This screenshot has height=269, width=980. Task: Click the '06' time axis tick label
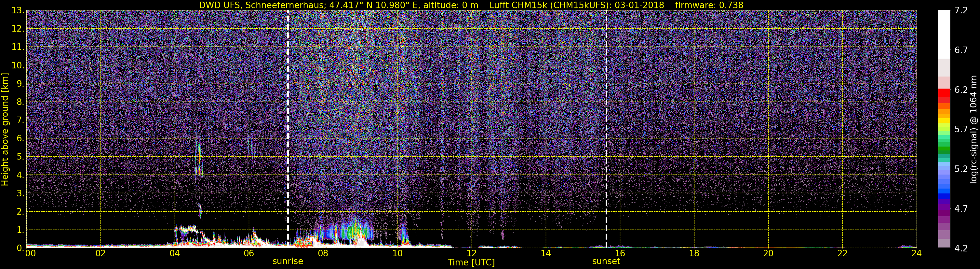coord(249,253)
